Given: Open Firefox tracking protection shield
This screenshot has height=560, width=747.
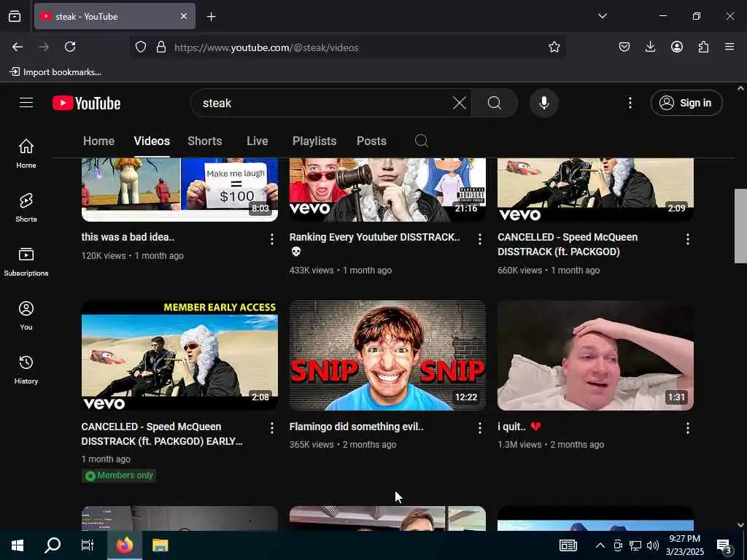Looking at the screenshot, I should tap(141, 47).
